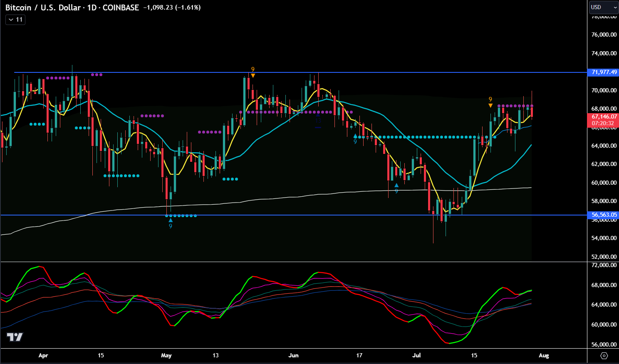Open the USD currency dropdown
Image resolution: width=619 pixels, height=364 pixels.
(x=604, y=7)
